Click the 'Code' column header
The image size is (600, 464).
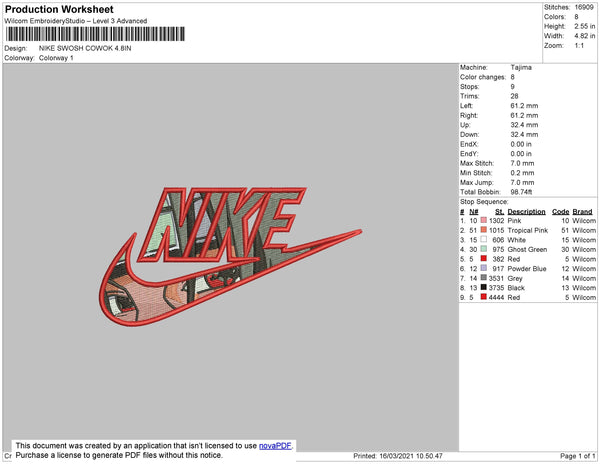[x=561, y=212]
